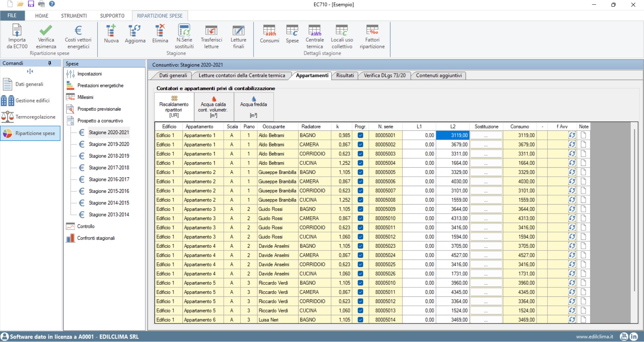This screenshot has height=342, width=644.
Task: Open Letture finali
Action: coord(238,36)
